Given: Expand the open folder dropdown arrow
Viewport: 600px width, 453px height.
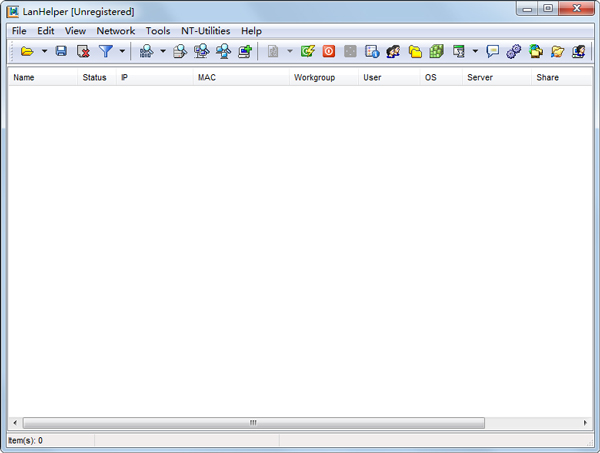Looking at the screenshot, I should coord(44,51).
